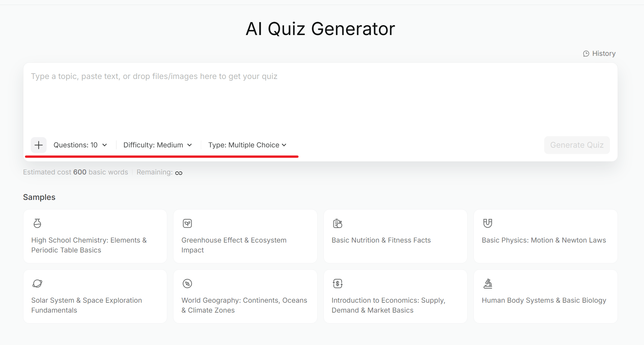Click the planet icon on Solar System card

coord(37,284)
